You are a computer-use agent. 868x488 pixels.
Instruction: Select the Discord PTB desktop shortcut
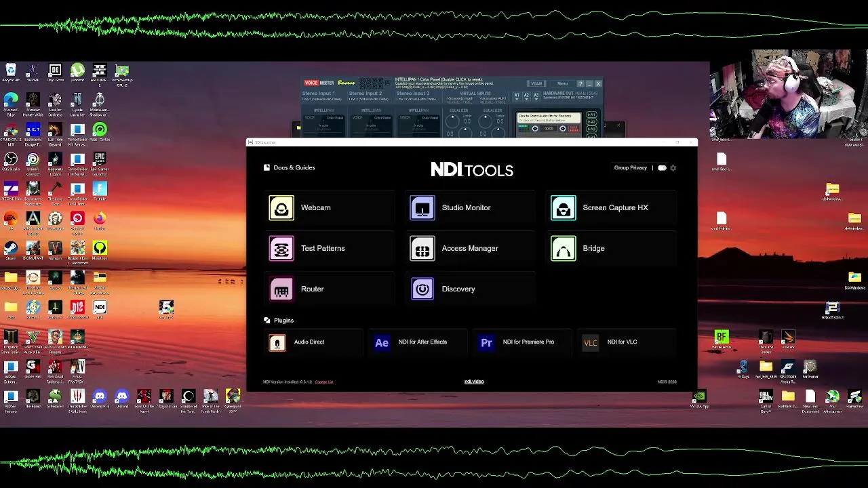click(100, 399)
